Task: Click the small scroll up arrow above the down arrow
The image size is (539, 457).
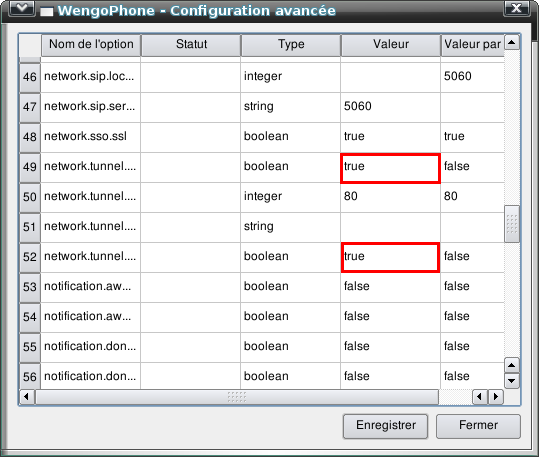Action: click(512, 365)
